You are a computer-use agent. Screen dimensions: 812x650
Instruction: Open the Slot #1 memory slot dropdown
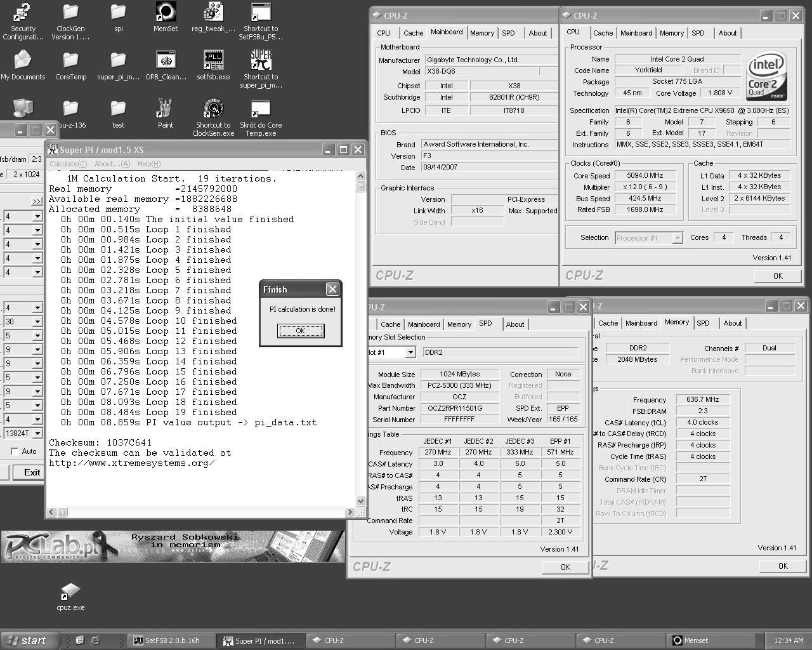point(410,352)
